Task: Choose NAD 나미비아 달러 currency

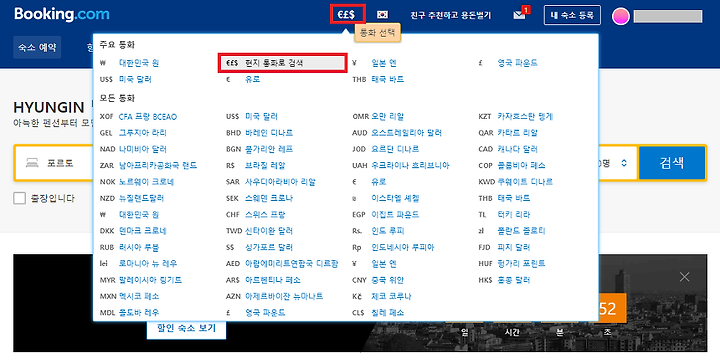Action: pos(133,149)
